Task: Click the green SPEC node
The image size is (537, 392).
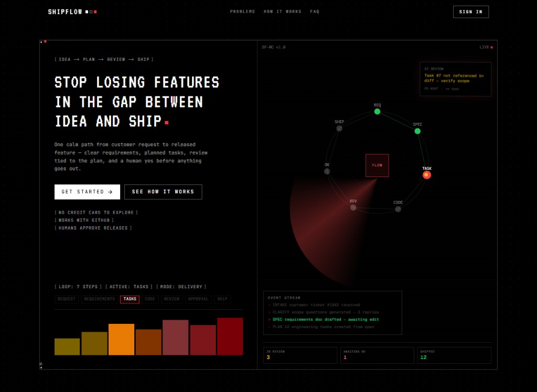Action: pyautogui.click(x=417, y=131)
